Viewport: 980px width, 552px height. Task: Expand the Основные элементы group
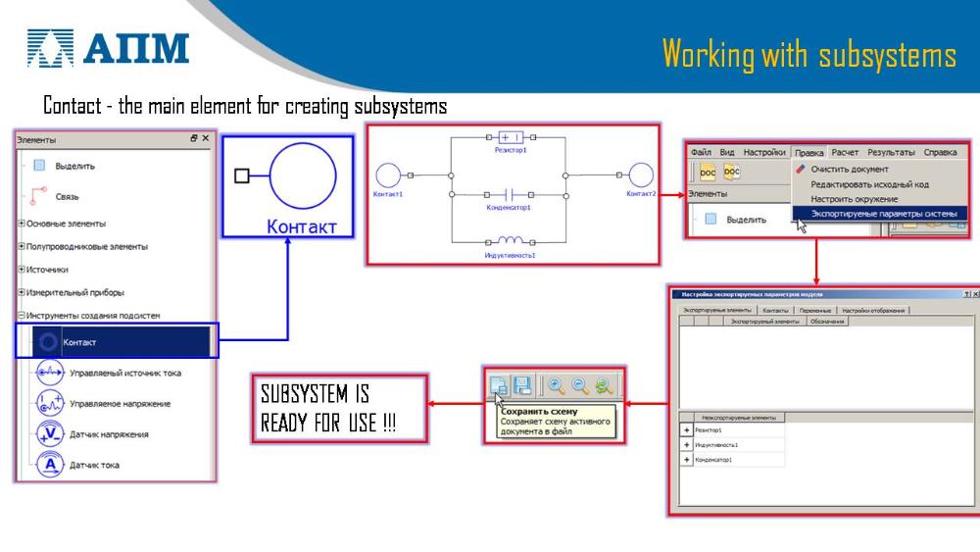point(22,224)
